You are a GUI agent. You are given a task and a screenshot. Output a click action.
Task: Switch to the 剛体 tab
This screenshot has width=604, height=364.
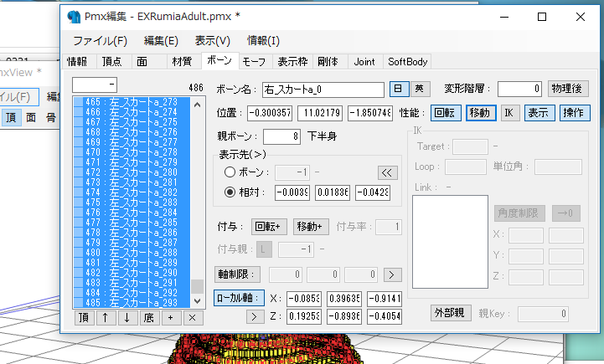328,61
